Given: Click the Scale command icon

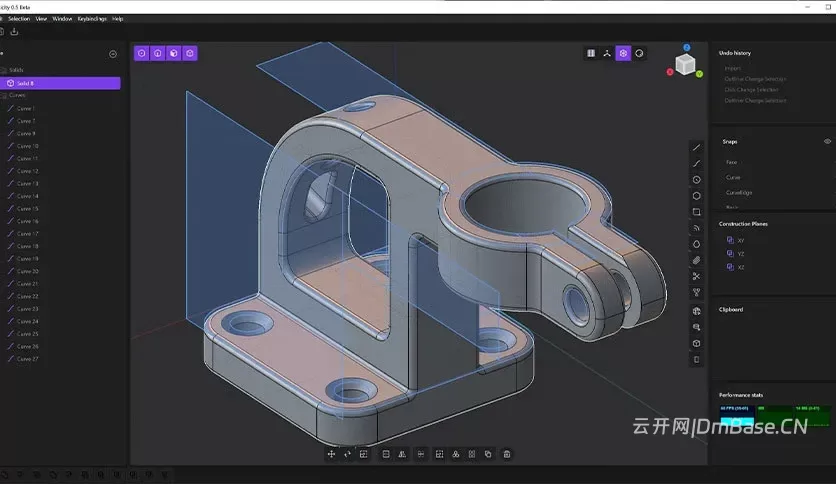Looking at the screenshot, I should point(364,454).
